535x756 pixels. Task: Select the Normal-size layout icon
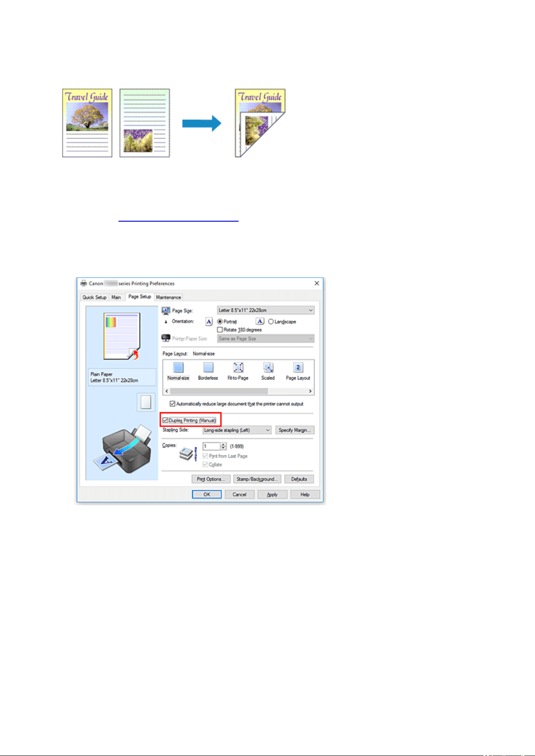(178, 367)
